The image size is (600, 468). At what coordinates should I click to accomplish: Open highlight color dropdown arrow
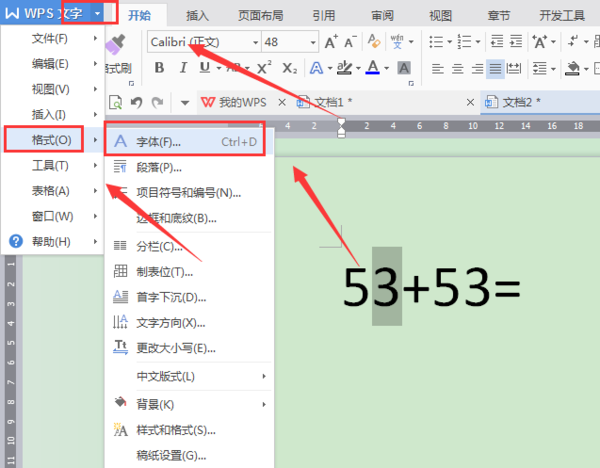point(358,68)
